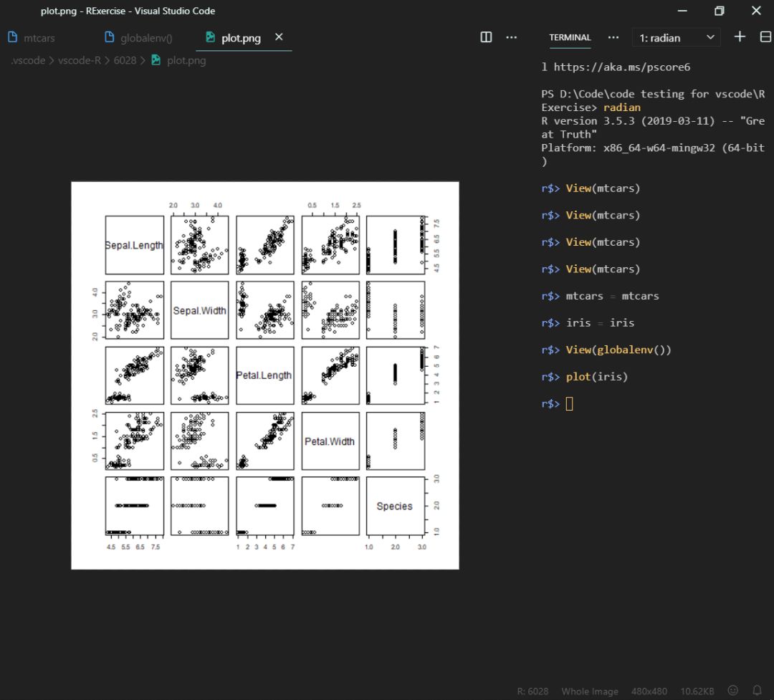Image resolution: width=774 pixels, height=700 pixels.
Task: Split the editor to the right
Action: point(486,37)
